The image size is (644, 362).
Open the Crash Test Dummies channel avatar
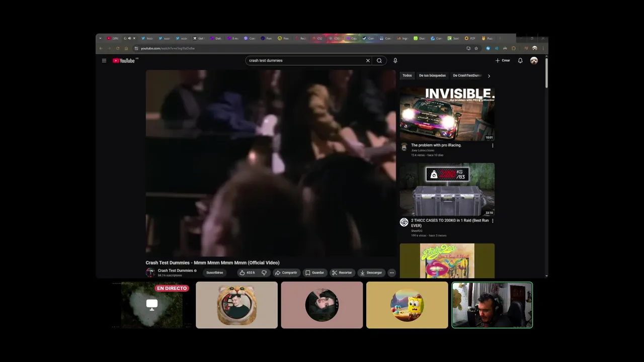click(x=150, y=273)
